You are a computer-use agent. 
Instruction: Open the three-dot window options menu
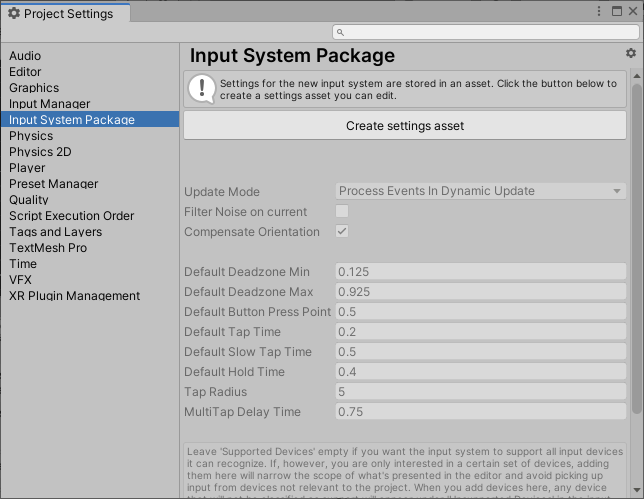pyautogui.click(x=599, y=11)
